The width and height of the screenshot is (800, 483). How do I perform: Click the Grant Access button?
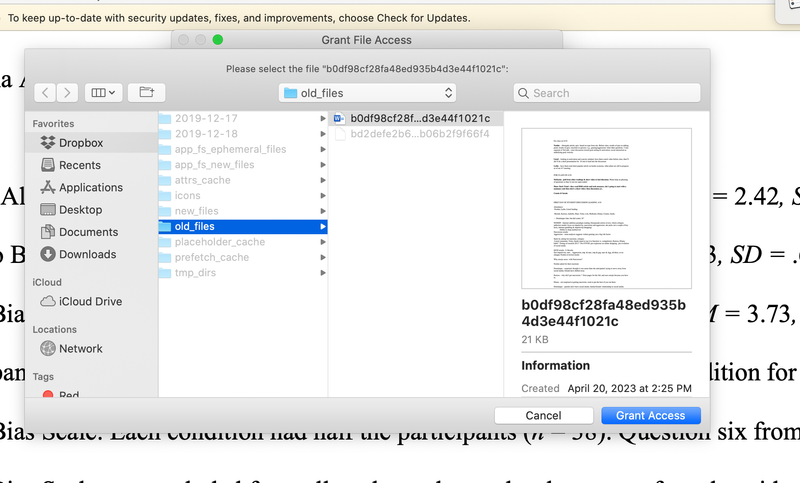click(x=651, y=416)
